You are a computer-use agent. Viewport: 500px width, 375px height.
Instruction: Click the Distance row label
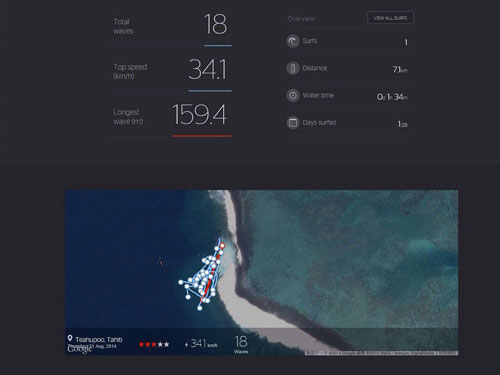(315, 68)
